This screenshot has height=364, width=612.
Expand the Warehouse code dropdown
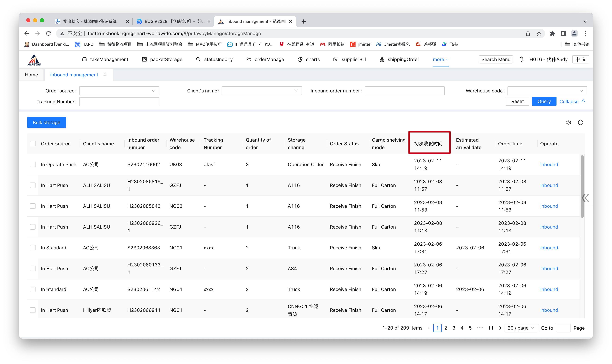(547, 91)
